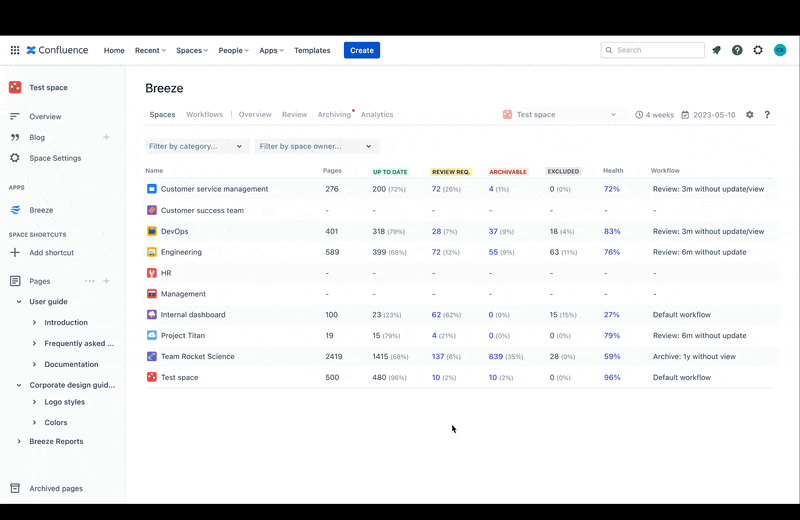Click the Test space icon in sidebar
The height and width of the screenshot is (520, 800).
click(x=15, y=87)
